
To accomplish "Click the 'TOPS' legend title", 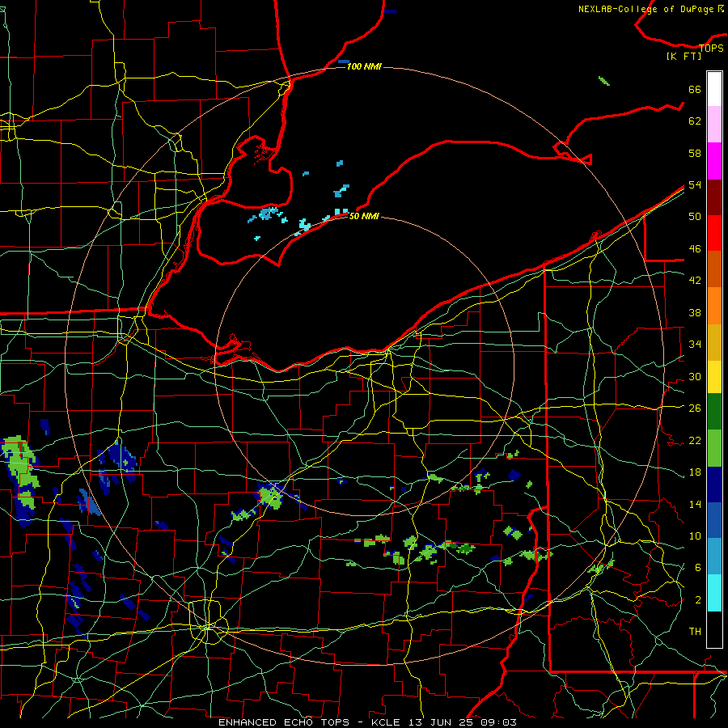I will 711,48.
